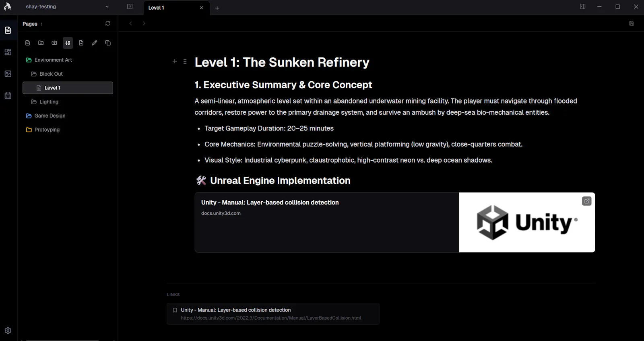644x341 pixels.
Task: Toggle the left sidebar panel
Action: tap(130, 7)
